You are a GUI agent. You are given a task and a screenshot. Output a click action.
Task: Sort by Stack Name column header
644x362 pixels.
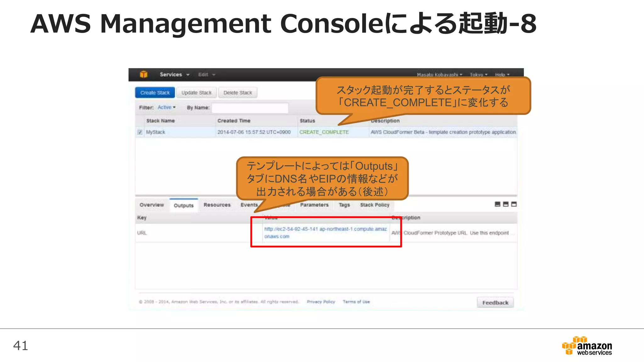tap(160, 121)
